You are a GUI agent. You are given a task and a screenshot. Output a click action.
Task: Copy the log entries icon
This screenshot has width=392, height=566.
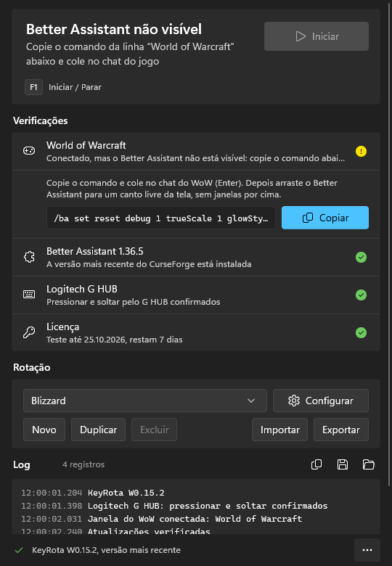(x=317, y=464)
